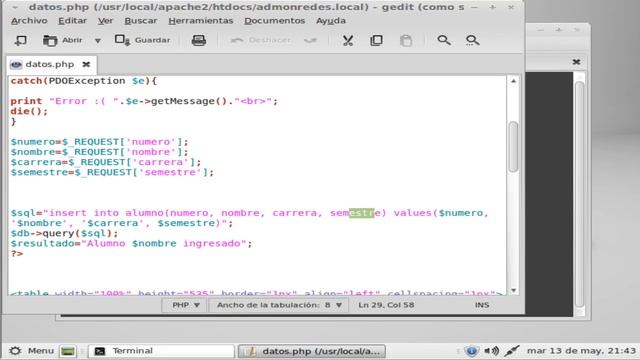Viewport: 640px width, 360px height.
Task: Click the editor vertical scrollbar thumb
Action: click(x=513, y=147)
